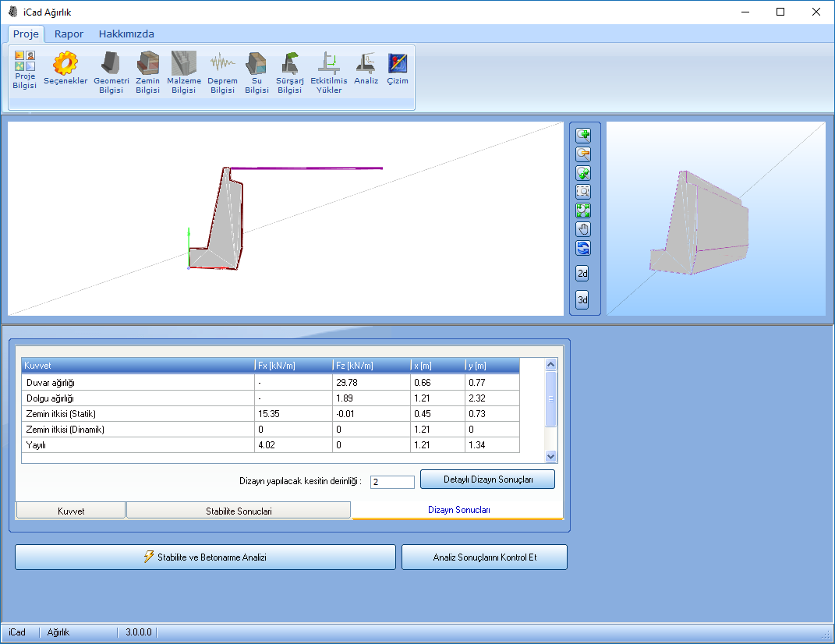Select the Proje ribbon tab
This screenshot has width=835, height=644.
[26, 34]
